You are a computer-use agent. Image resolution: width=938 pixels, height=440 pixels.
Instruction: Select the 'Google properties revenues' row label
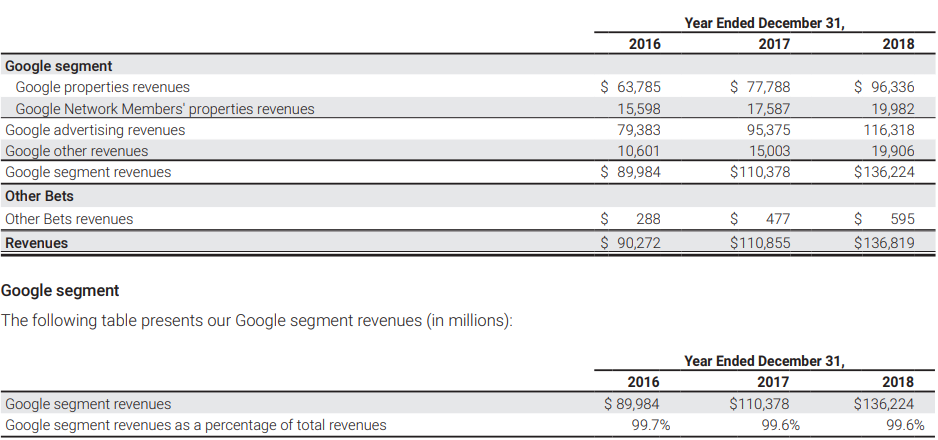click(x=102, y=87)
